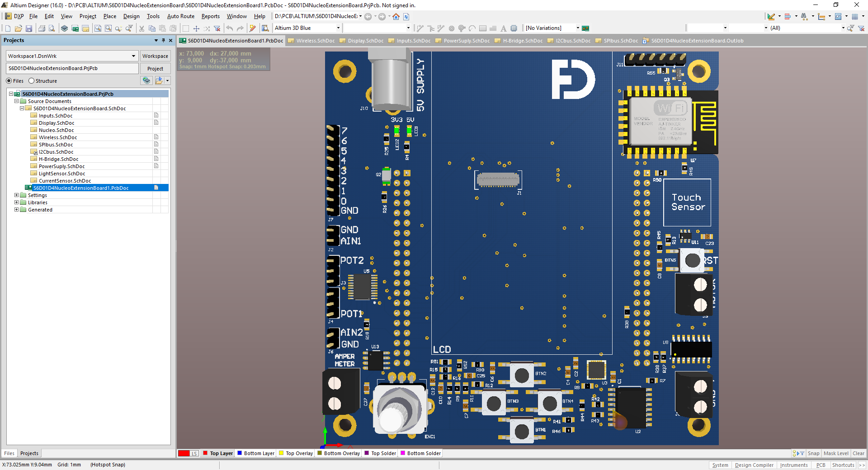
Task: Click the Browse Components icon in toolbar
Action: point(265,28)
